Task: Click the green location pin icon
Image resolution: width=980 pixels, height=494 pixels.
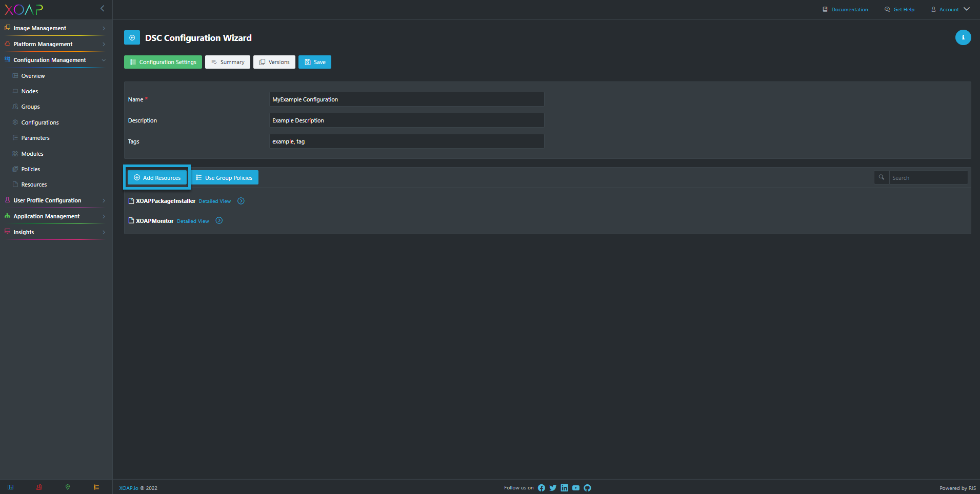Action: tap(68, 487)
